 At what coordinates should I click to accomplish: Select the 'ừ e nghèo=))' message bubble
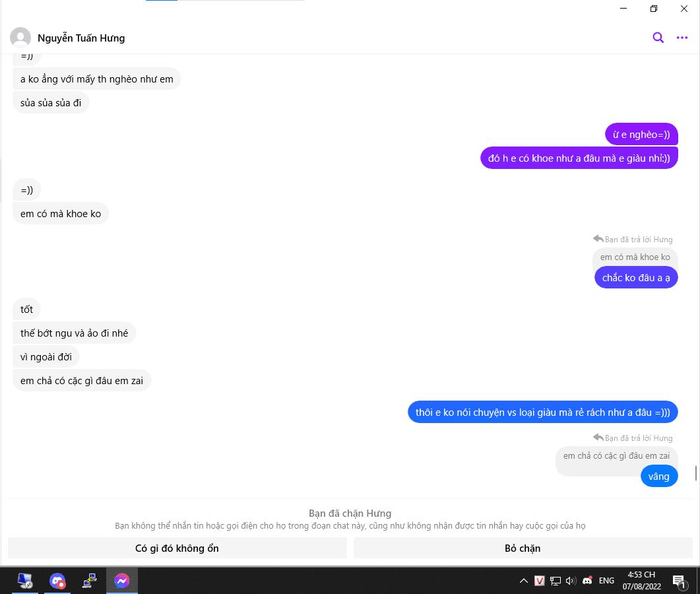point(641,135)
